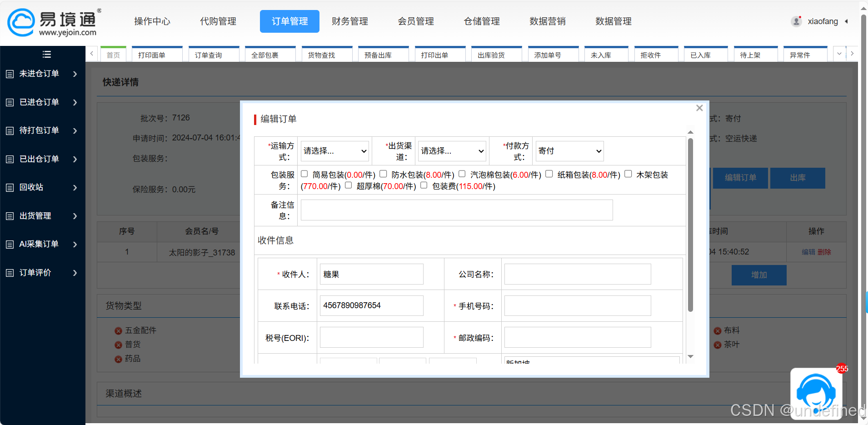Screen dimensions: 868x425
Task: Switch to the 订单查询 tab
Action: 214,55
